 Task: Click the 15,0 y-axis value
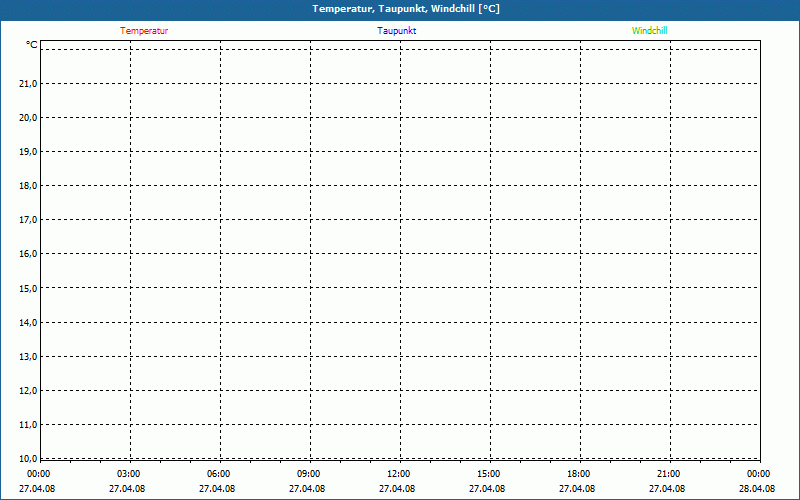coord(28,289)
